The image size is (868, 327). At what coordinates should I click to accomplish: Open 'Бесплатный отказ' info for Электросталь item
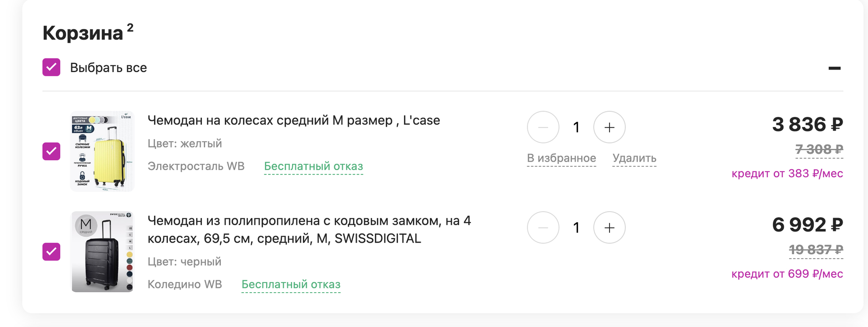(x=313, y=166)
